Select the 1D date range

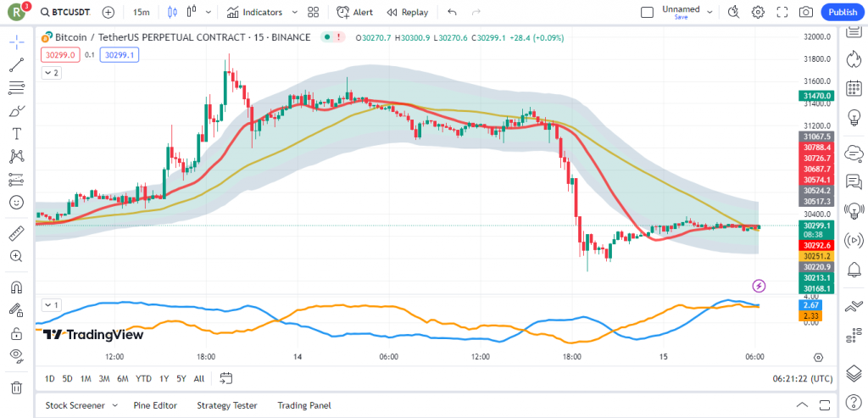(x=49, y=379)
